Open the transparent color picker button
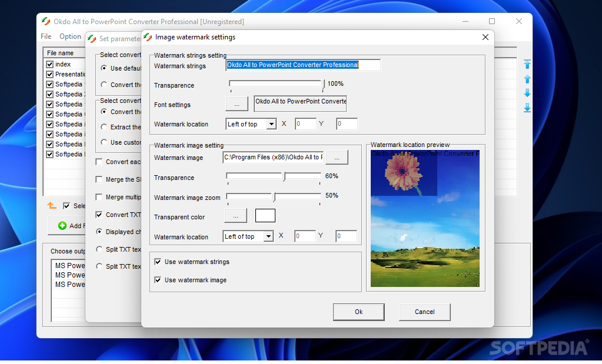602x364 pixels. 235,216
